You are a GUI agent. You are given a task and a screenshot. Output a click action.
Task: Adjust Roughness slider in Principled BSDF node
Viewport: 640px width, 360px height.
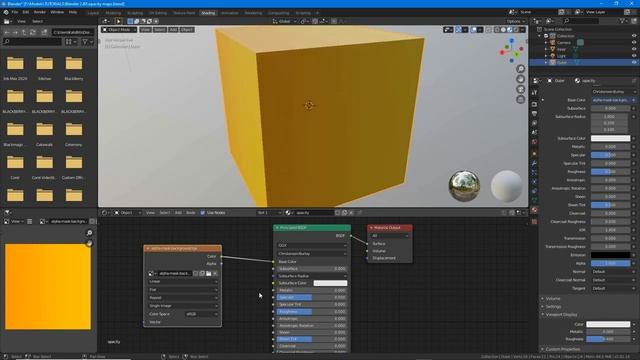312,312
